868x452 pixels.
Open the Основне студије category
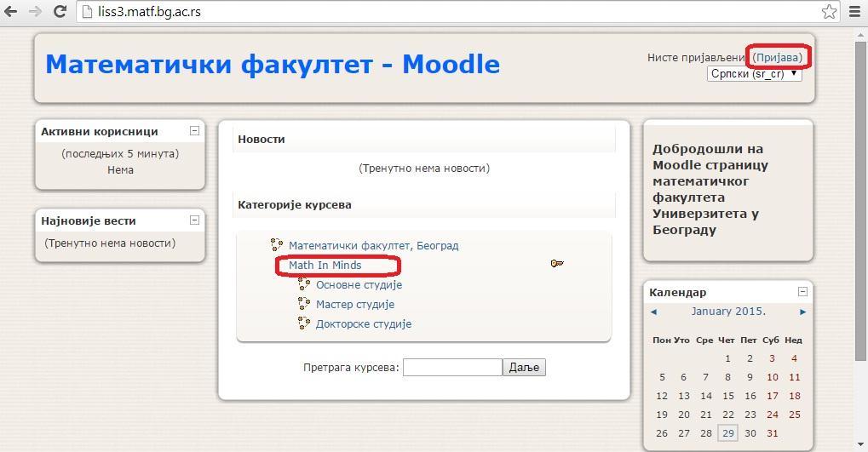(x=359, y=285)
